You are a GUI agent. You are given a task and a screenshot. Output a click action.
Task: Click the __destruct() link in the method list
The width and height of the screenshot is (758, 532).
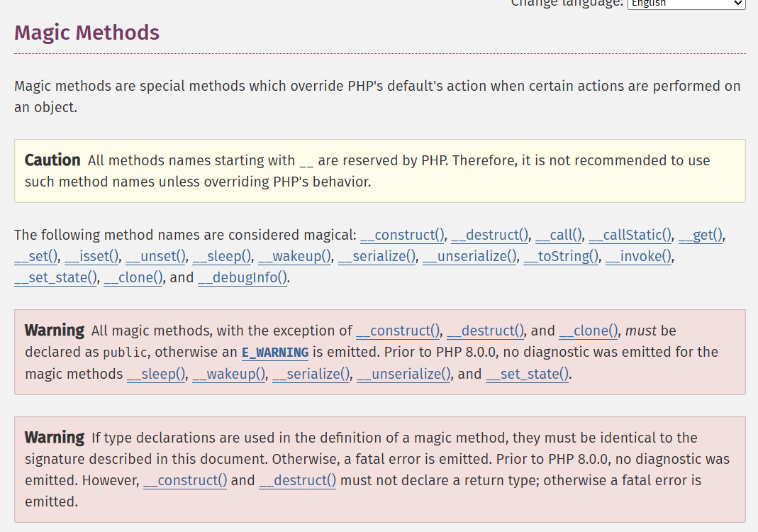coord(490,235)
